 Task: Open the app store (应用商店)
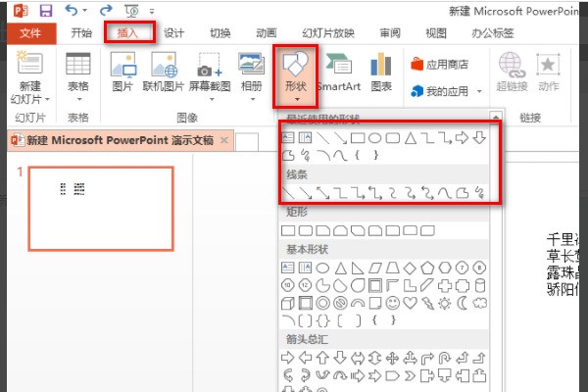click(x=439, y=65)
